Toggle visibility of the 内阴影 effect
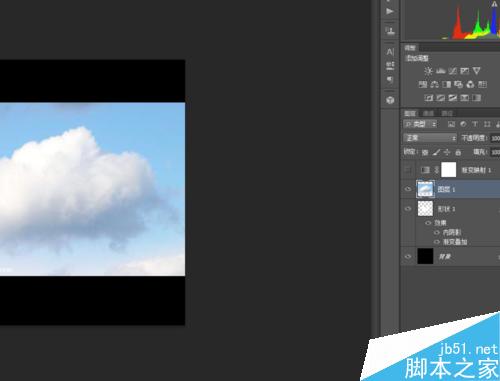The image size is (500, 381). click(x=437, y=232)
